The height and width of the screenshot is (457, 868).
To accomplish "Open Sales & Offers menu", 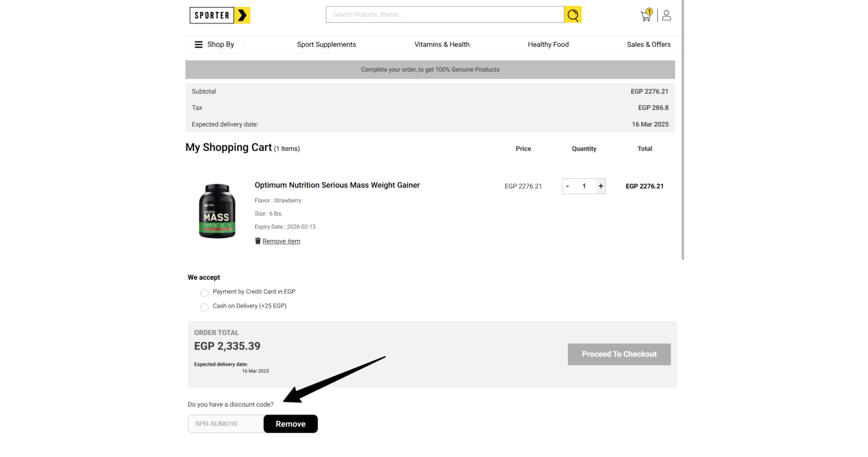I will (x=648, y=44).
